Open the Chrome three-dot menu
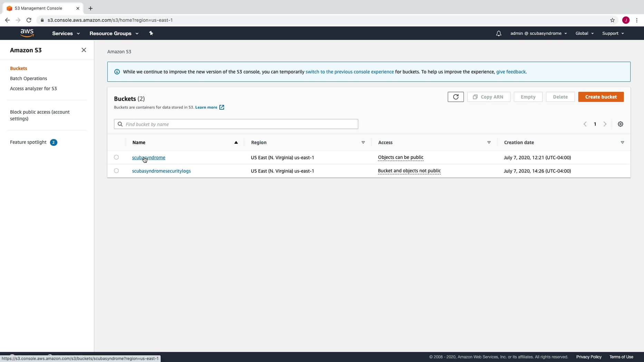The width and height of the screenshot is (644, 362). coord(637,20)
